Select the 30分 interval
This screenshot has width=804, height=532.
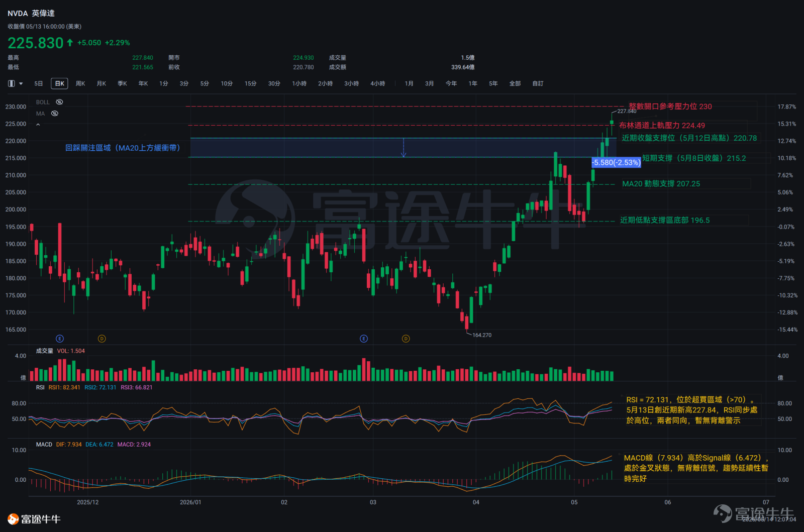[274, 83]
